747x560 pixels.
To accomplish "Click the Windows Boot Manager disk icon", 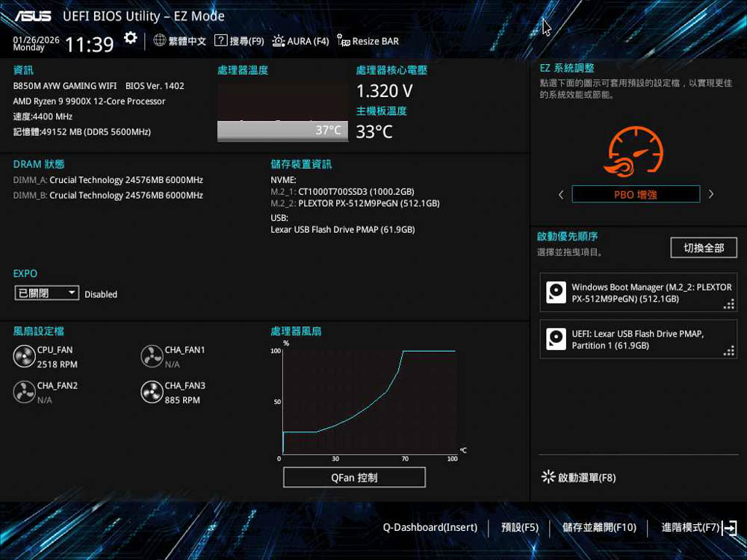I will [556, 293].
